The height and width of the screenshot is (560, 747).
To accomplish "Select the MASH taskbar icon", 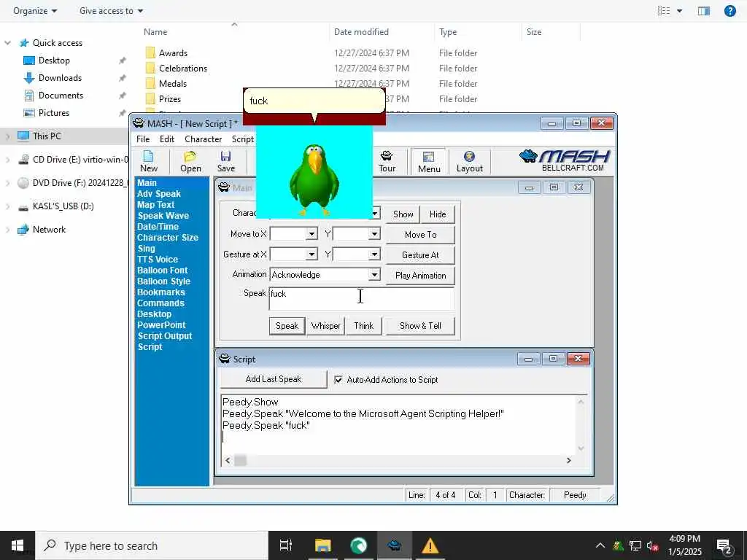I will point(394,545).
